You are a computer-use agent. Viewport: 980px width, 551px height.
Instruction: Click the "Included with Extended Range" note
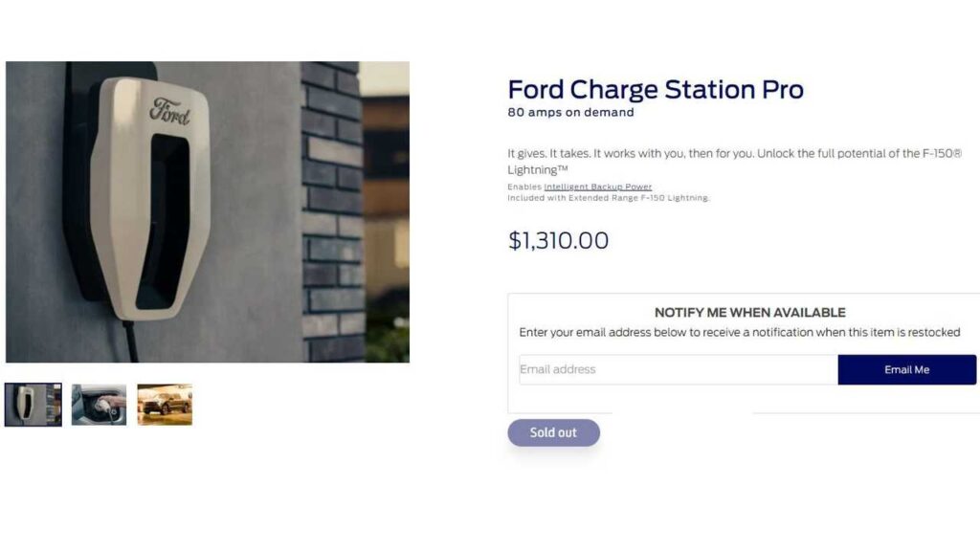(x=608, y=198)
